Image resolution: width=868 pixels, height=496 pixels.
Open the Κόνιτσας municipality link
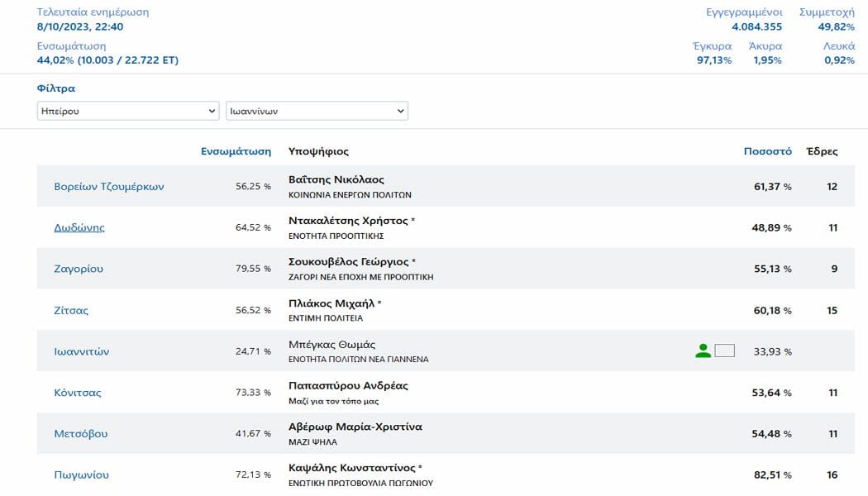(78, 393)
